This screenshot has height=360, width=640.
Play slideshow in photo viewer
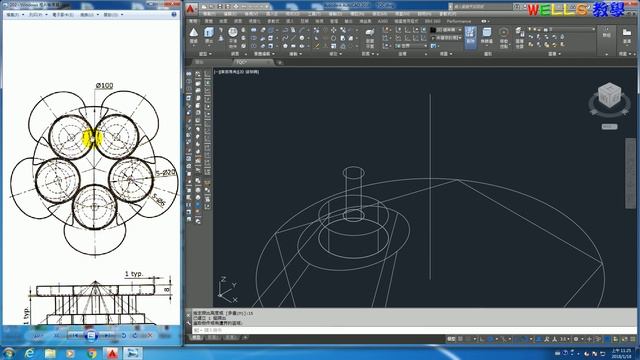91,336
